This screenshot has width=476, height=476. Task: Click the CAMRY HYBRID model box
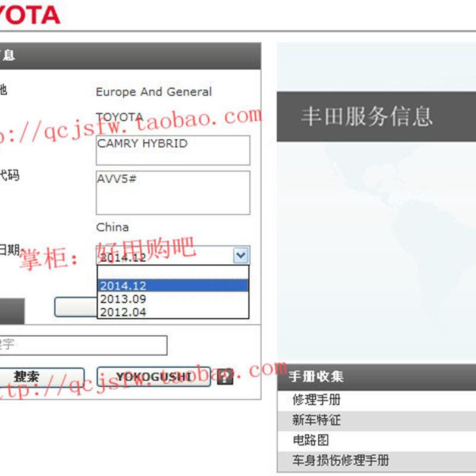coord(173,151)
